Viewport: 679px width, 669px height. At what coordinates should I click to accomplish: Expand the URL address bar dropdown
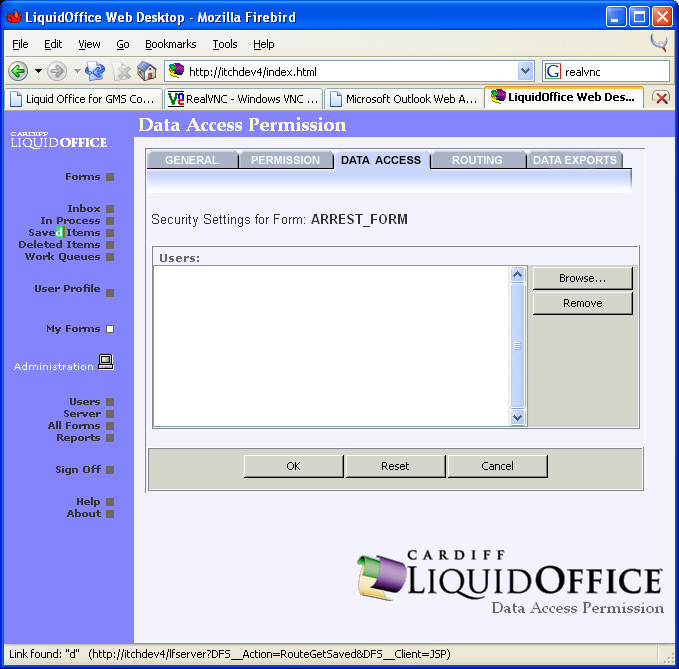[525, 71]
